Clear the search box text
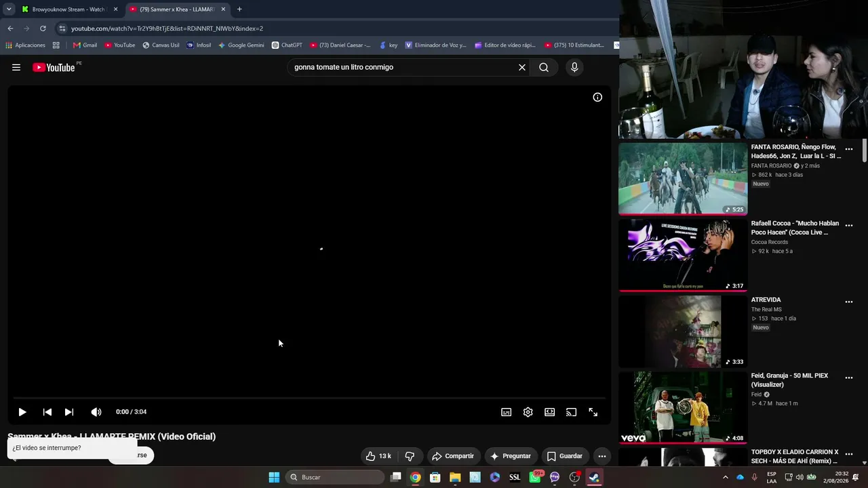 522,67
